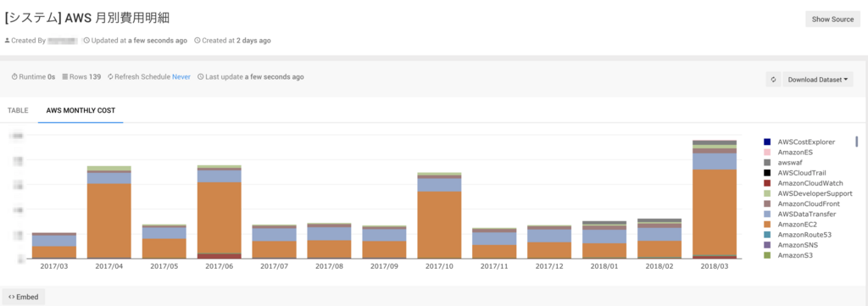Select the AWS MONTHLY COST tab

click(x=81, y=111)
